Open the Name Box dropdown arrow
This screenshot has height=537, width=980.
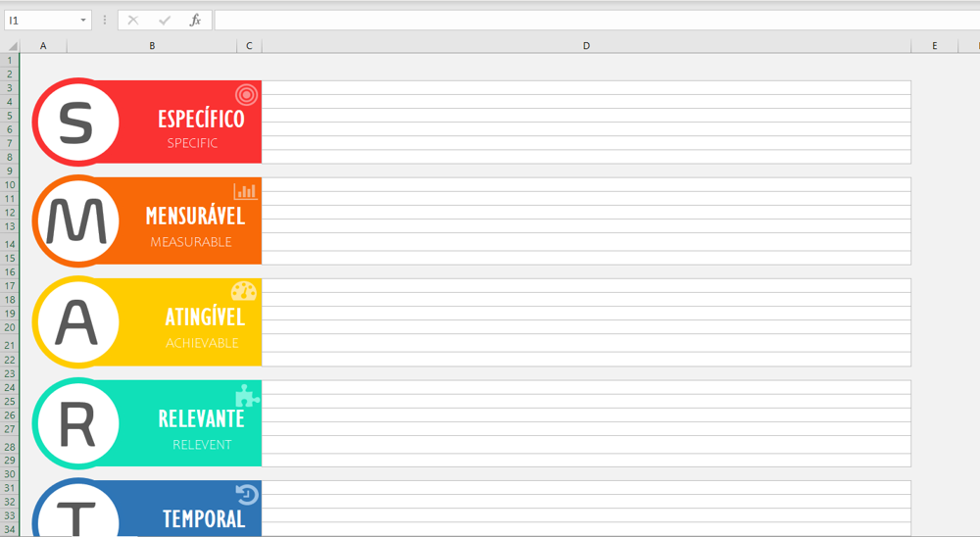[83, 20]
